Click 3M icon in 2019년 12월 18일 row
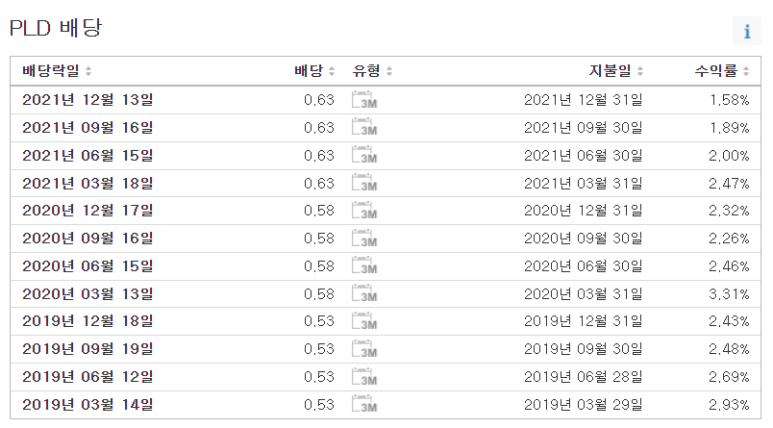This screenshot has width=773, height=428. pyautogui.click(x=364, y=321)
